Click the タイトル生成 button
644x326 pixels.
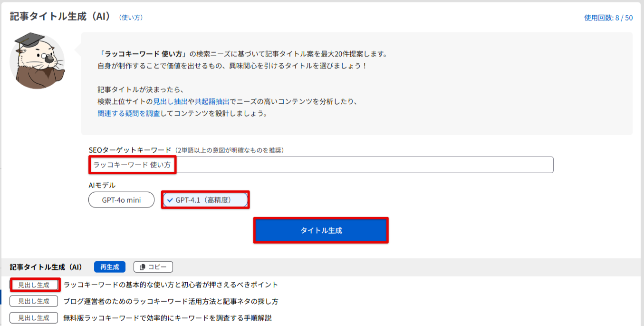click(x=321, y=230)
